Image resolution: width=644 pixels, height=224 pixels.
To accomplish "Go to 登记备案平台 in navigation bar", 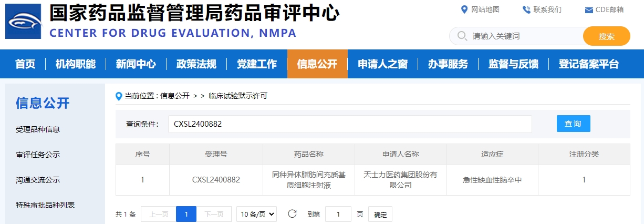I will (588, 64).
